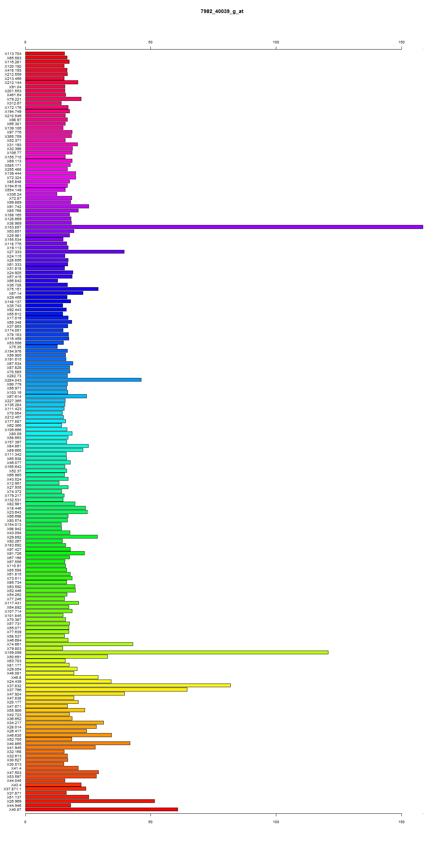
Task: Click the orange bar for X34.217
Action: [x=64, y=723]
